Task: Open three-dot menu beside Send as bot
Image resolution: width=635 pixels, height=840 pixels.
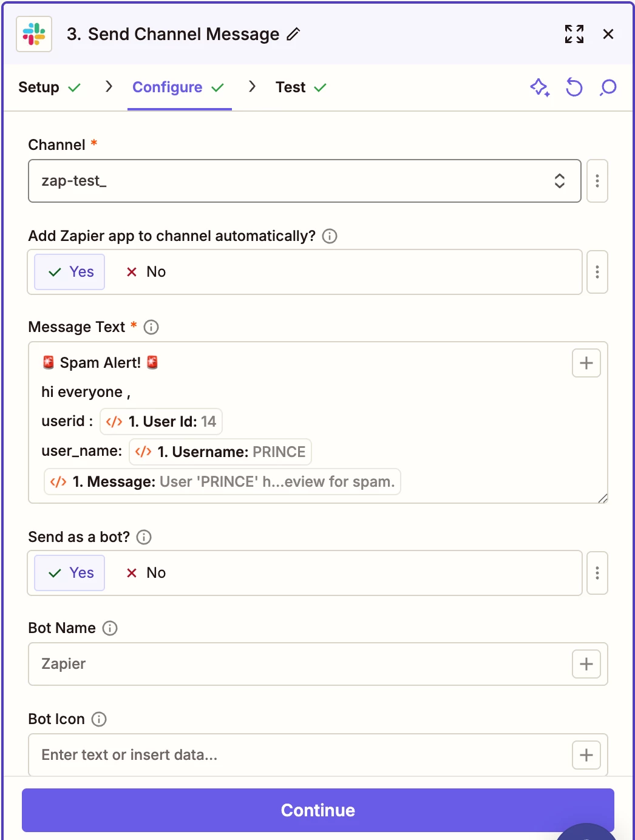Action: tap(597, 573)
